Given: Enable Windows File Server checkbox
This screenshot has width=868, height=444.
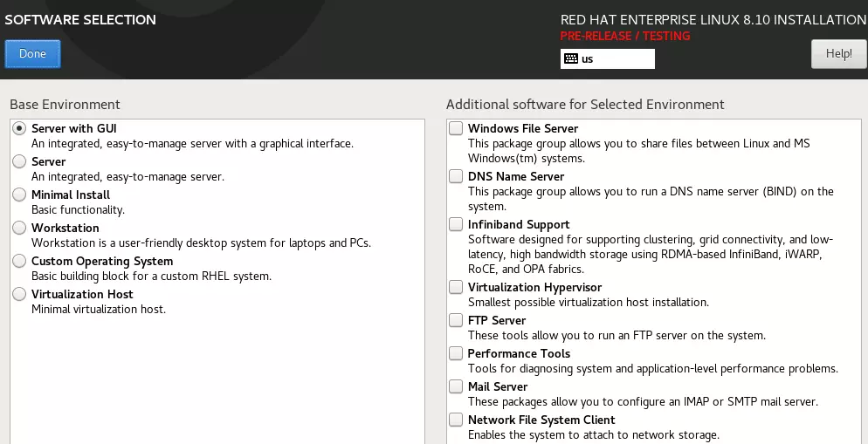Looking at the screenshot, I should coord(456,128).
